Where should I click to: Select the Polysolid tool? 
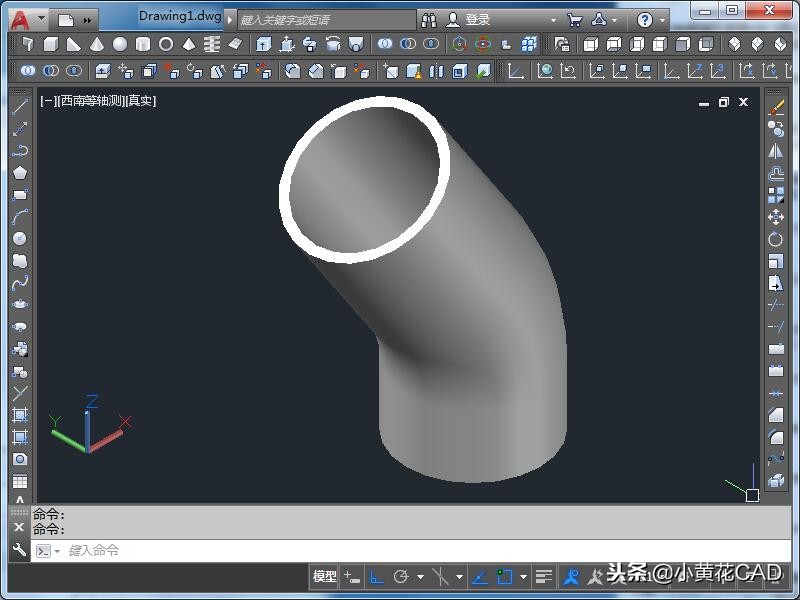pos(28,45)
